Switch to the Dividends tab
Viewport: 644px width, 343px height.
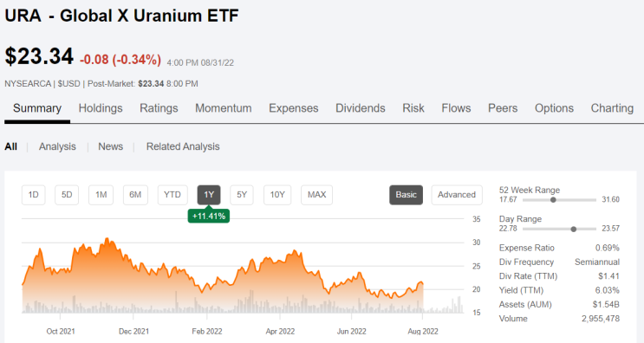pyautogui.click(x=361, y=108)
